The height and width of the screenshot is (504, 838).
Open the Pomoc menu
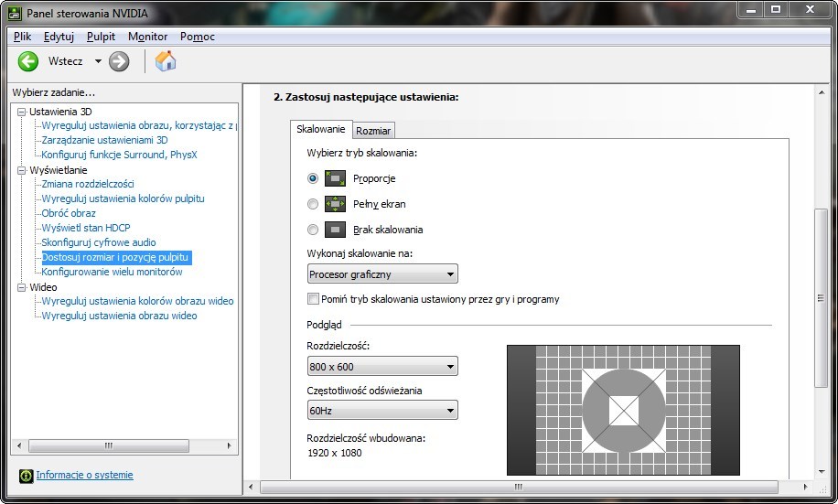(x=198, y=37)
